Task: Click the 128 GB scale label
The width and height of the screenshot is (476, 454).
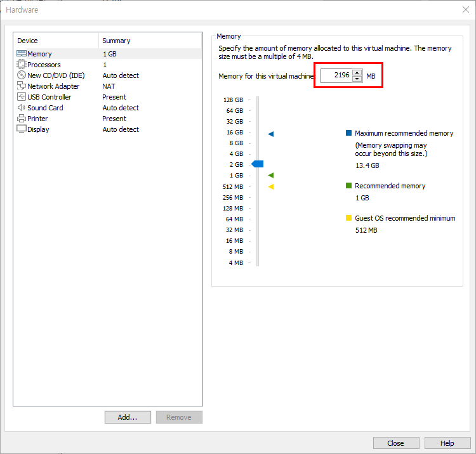Action: point(233,100)
